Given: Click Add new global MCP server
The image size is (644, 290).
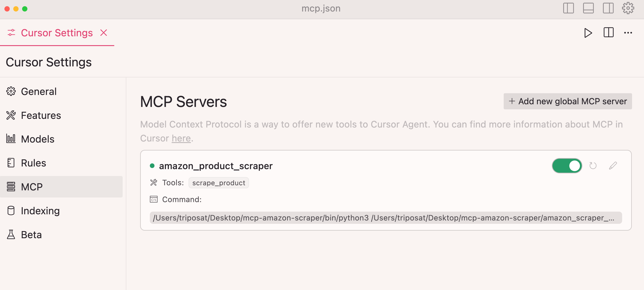Looking at the screenshot, I should click(568, 101).
